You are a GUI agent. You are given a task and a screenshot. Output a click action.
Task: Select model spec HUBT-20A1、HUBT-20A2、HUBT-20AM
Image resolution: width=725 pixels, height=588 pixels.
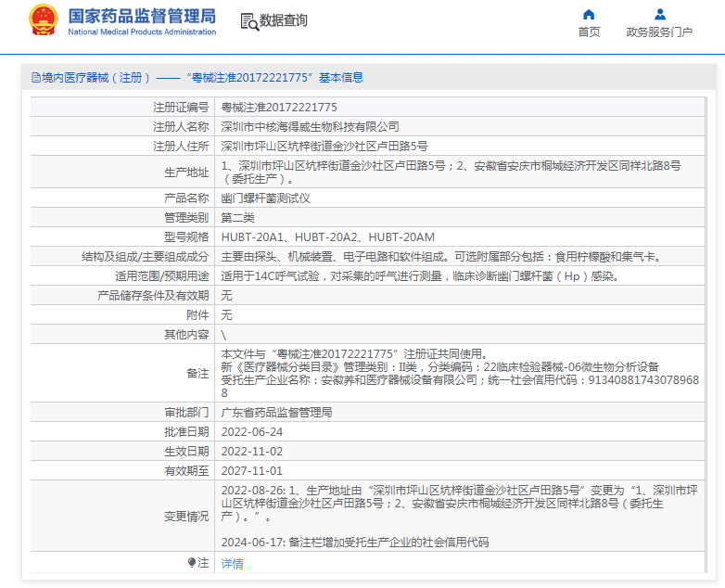coord(328,236)
